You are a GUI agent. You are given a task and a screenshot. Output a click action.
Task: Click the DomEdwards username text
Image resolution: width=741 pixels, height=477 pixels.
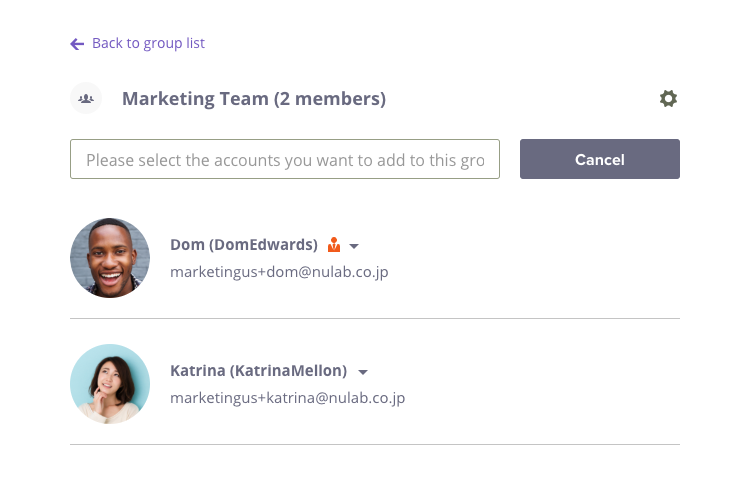tap(264, 244)
